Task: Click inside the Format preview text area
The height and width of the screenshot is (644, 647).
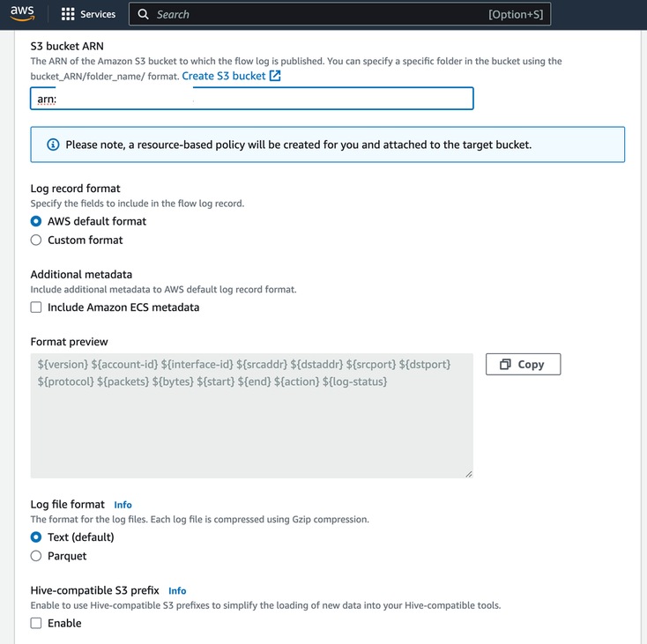Action: pyautogui.click(x=252, y=416)
